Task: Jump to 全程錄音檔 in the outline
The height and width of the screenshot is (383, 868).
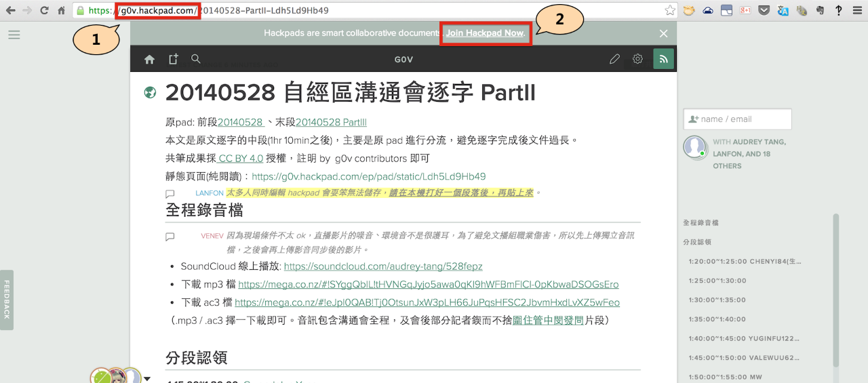Action: (701, 222)
